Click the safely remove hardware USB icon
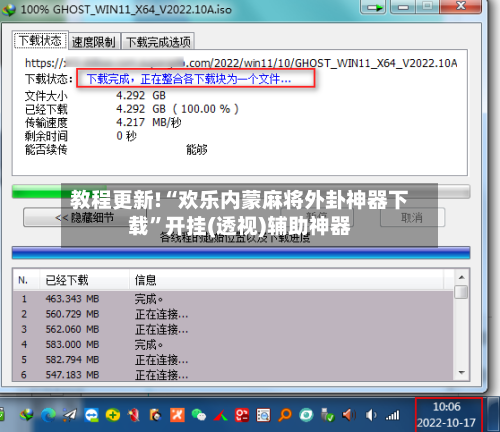Screen dimensions: 500x432 coord(328,415)
